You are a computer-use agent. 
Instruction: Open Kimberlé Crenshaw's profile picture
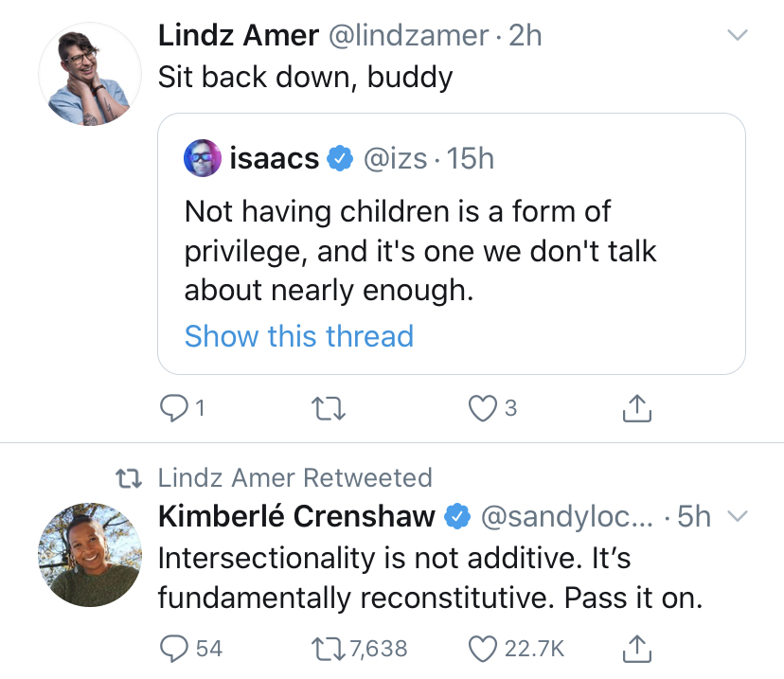pyautogui.click(x=90, y=555)
